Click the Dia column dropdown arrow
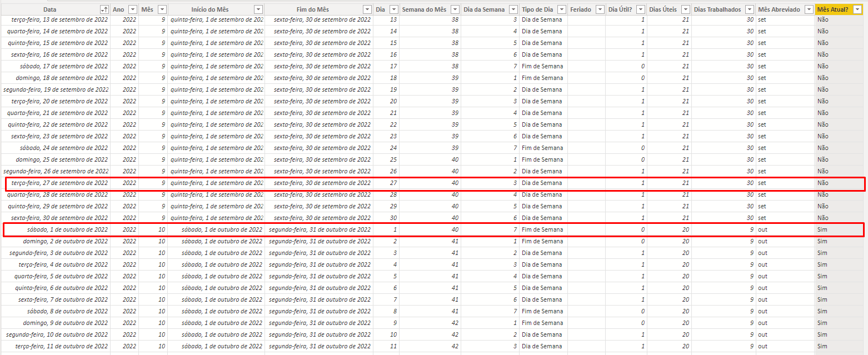 393,9
